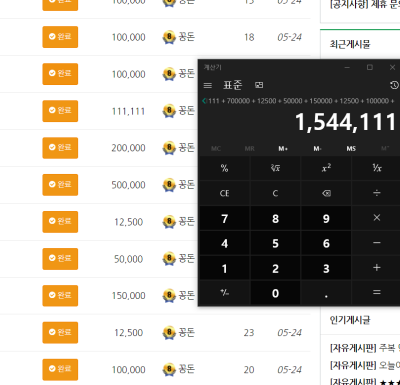Open the 자유게시판 오늘 post link
400x385 pixels.
pos(365,365)
